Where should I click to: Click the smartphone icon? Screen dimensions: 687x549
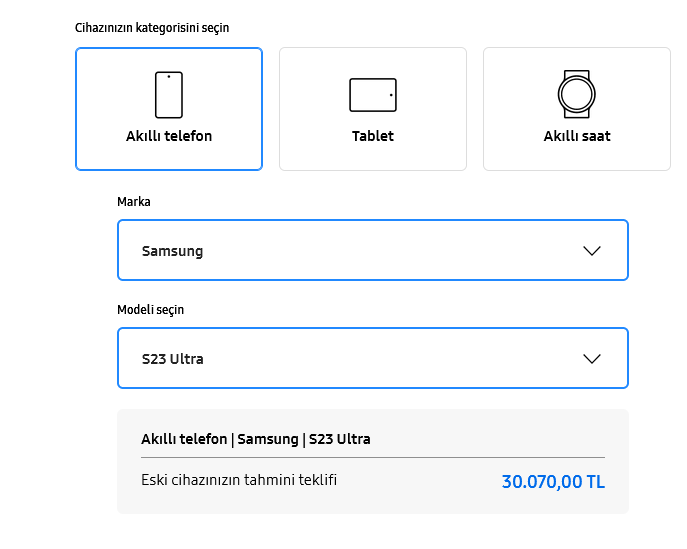coord(169,95)
